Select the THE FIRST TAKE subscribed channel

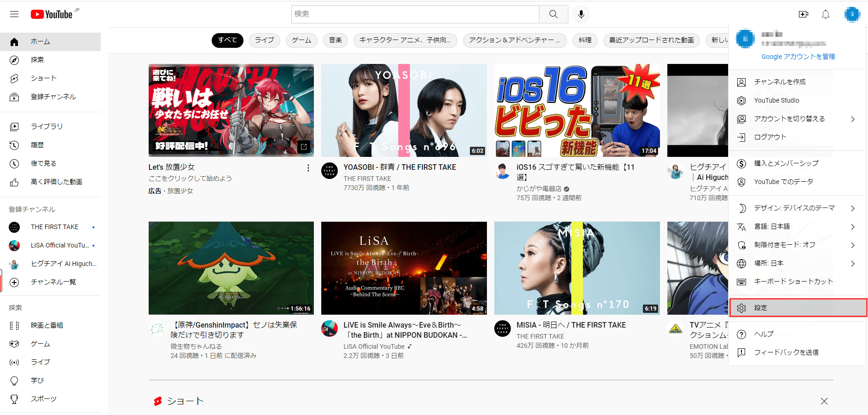(54, 226)
